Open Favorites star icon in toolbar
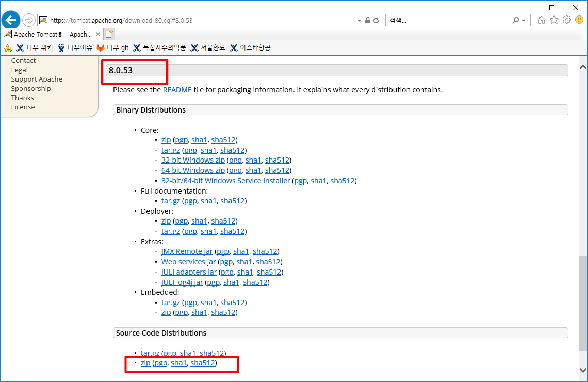The image size is (588, 382). coord(554,20)
